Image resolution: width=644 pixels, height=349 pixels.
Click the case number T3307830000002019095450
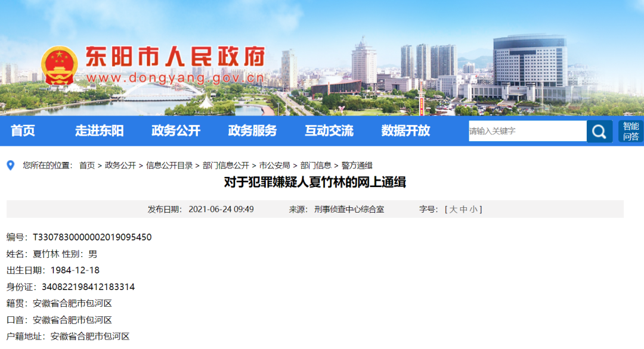pos(92,237)
